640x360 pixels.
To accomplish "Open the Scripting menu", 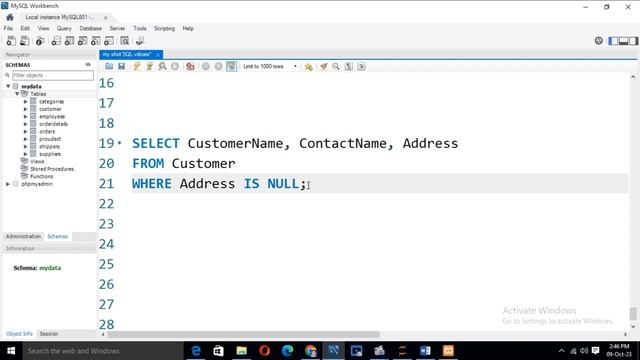I will (164, 29).
